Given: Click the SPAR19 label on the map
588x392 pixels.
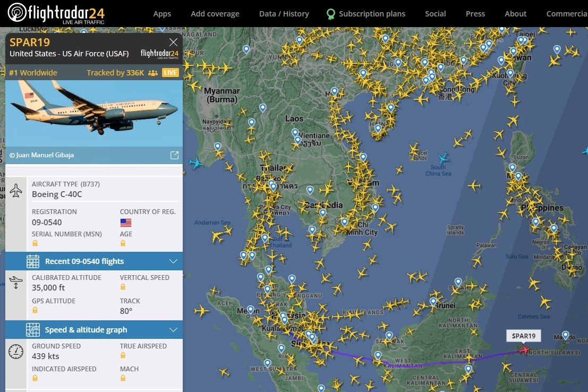Looking at the screenshot, I should [x=523, y=336].
